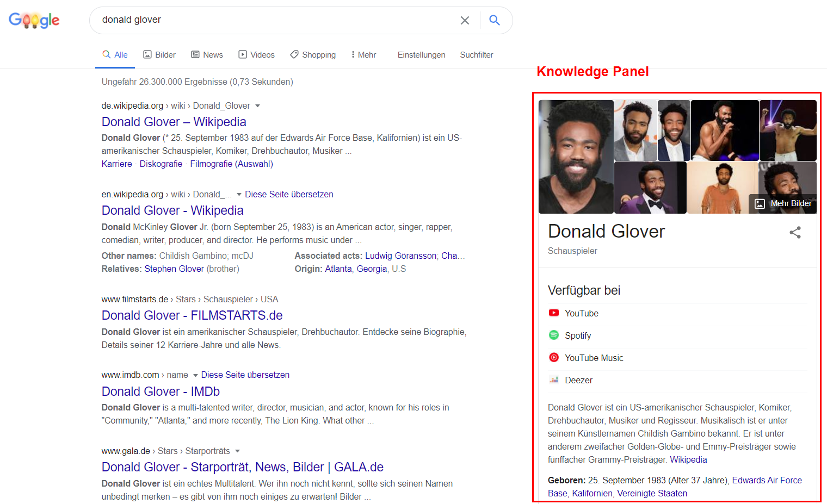
Task: Expand dropdown arrow next to de.wikipedia.org result
Action: 257,106
